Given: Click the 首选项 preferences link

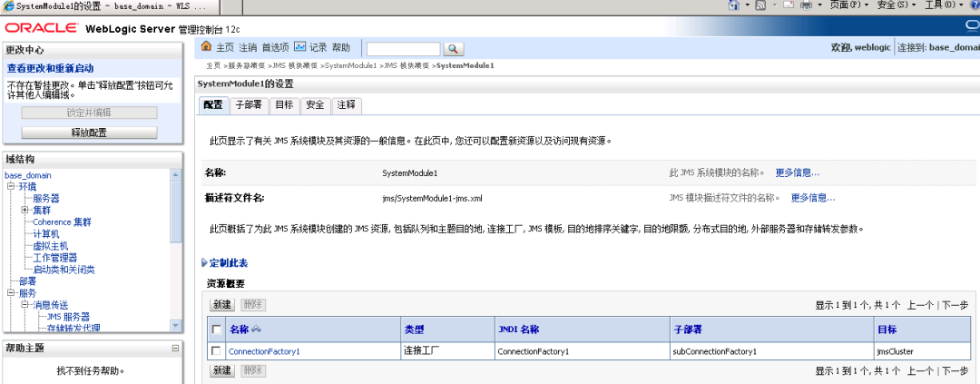Looking at the screenshot, I should click(276, 47).
